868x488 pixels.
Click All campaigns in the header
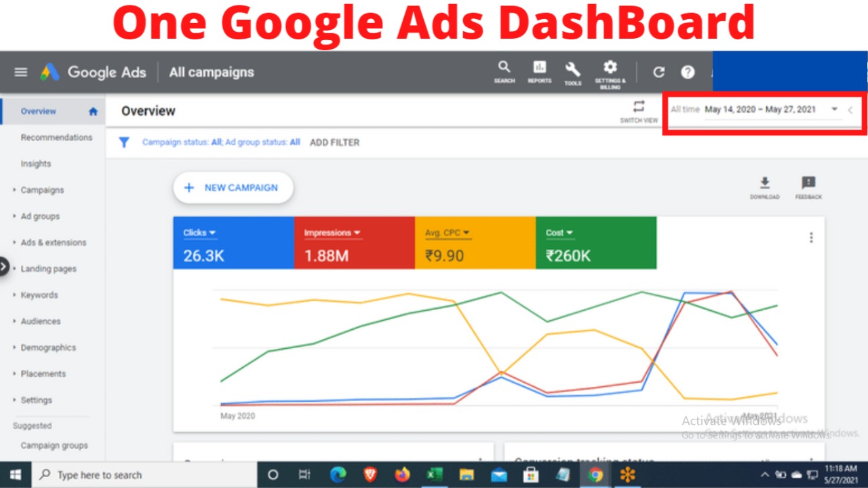pos(212,72)
